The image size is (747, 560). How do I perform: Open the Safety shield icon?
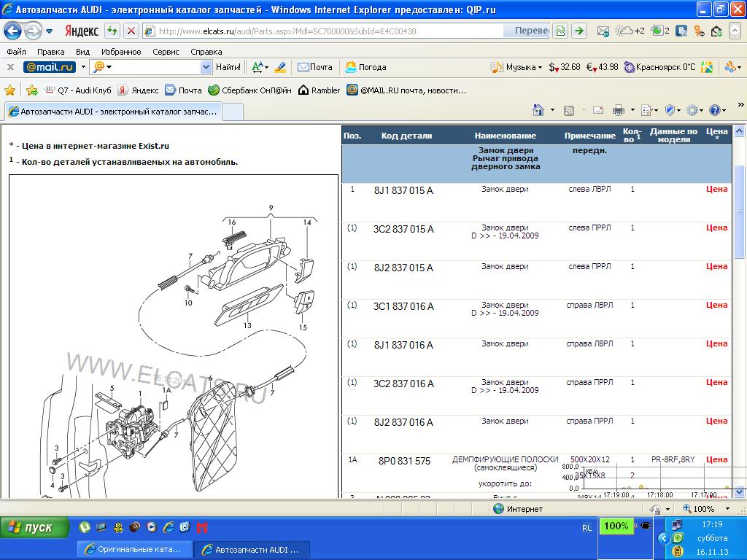(670, 111)
